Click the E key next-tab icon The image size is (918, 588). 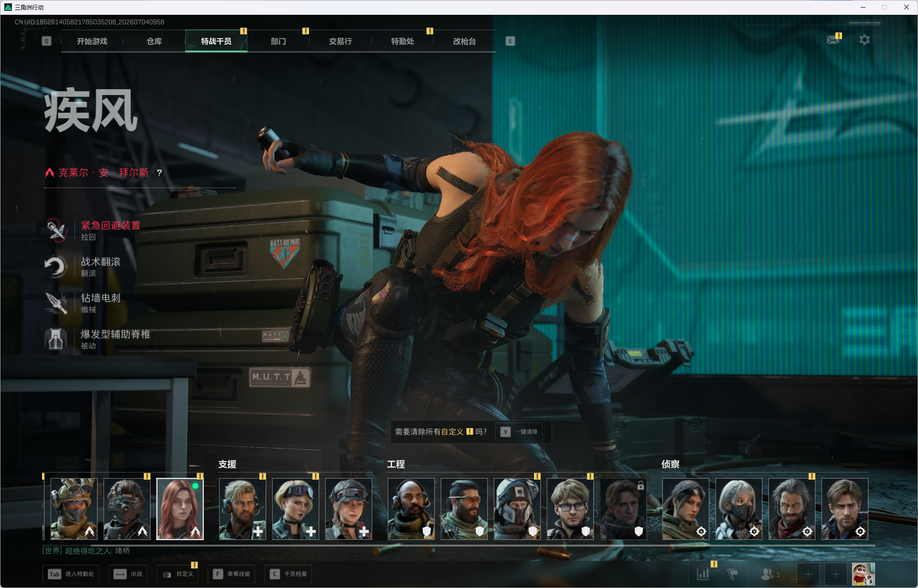pos(510,41)
